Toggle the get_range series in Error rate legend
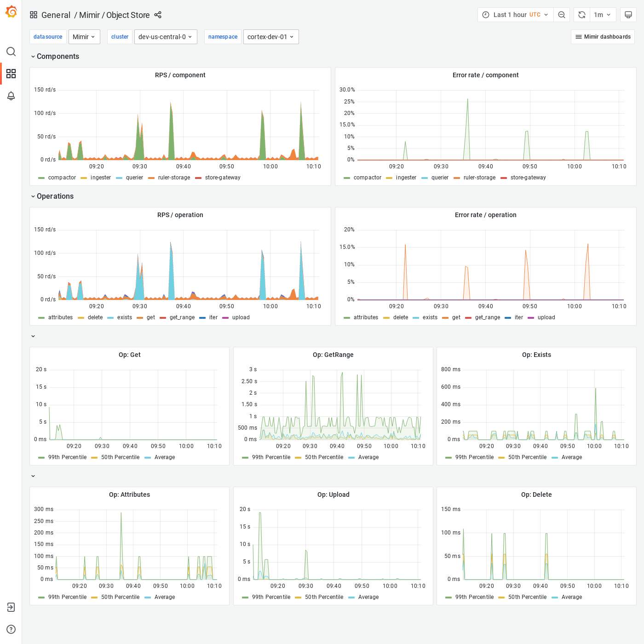 coord(487,317)
